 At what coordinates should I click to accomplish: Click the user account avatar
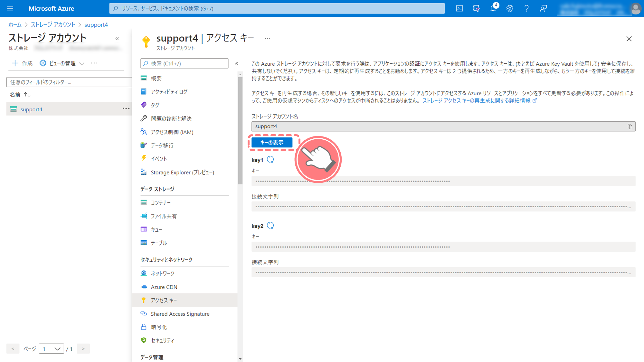[636, 8]
